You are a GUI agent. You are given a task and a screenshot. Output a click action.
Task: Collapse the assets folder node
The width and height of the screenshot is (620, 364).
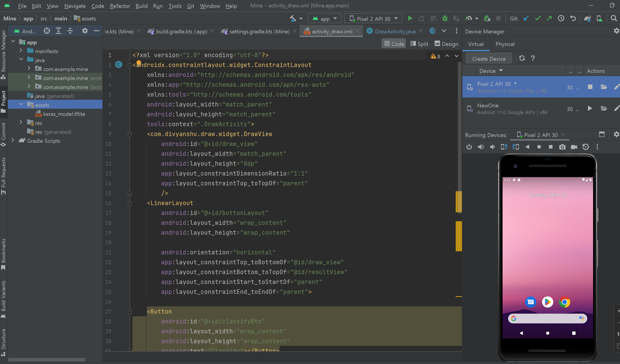click(21, 104)
